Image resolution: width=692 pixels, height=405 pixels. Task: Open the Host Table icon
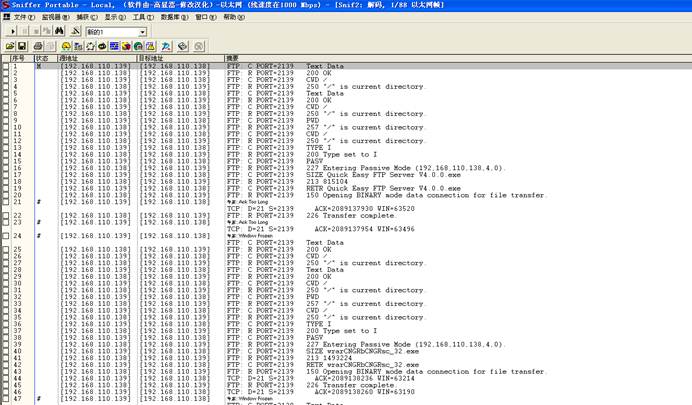click(78, 46)
